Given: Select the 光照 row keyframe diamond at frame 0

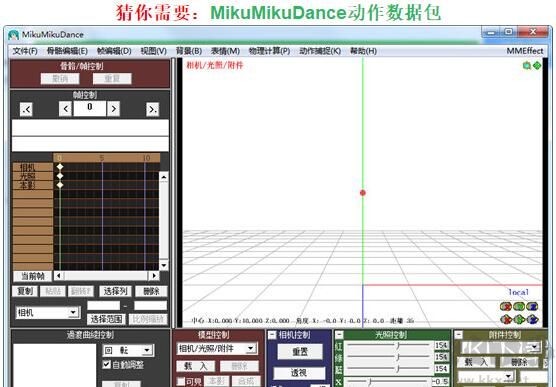Looking at the screenshot, I should pyautogui.click(x=60, y=176).
